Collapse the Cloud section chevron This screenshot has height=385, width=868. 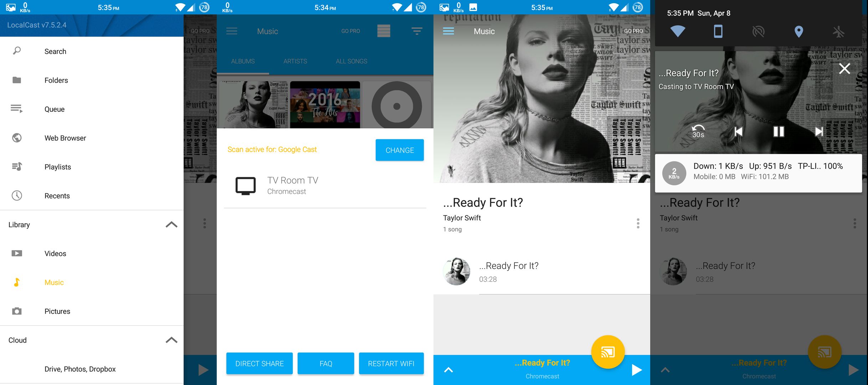click(171, 340)
